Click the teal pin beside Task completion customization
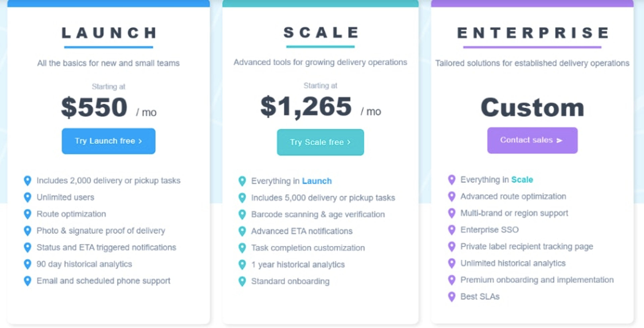The height and width of the screenshot is (328, 644). coord(242,248)
